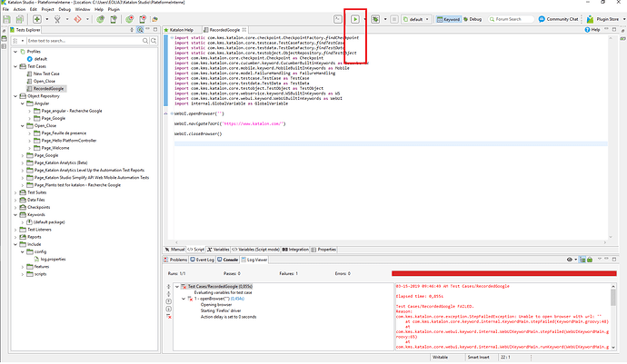This screenshot has height=364, width=627.
Task: Open the Git dropdown arrow
Action: point(87,19)
